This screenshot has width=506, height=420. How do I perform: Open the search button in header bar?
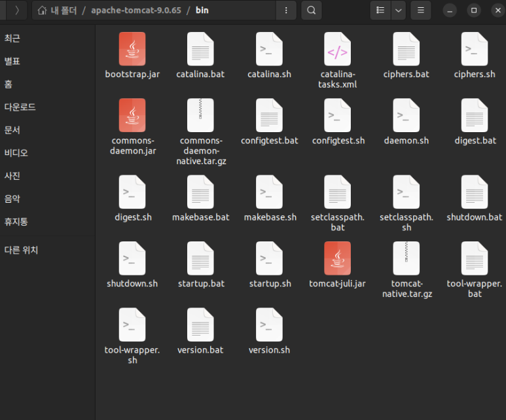click(312, 10)
